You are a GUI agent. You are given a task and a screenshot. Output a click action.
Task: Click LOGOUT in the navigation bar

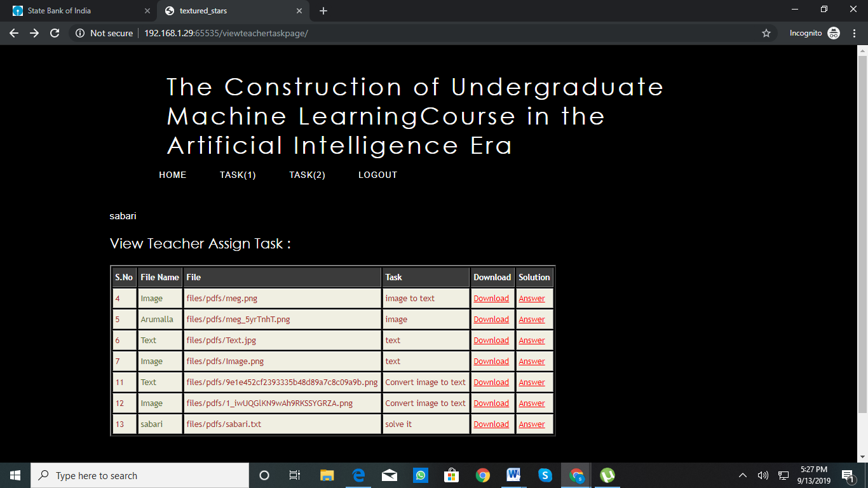pyautogui.click(x=377, y=175)
